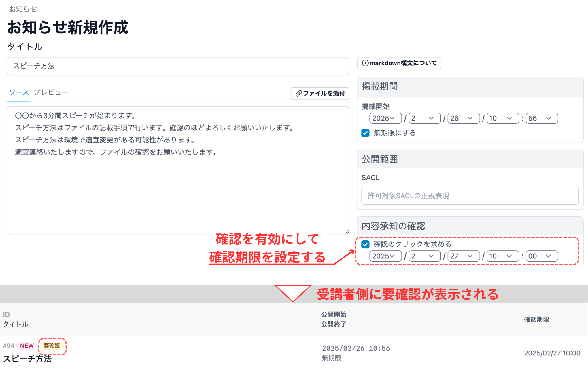
Task: Click the お知らせ breadcrumb link
Action: pos(22,9)
